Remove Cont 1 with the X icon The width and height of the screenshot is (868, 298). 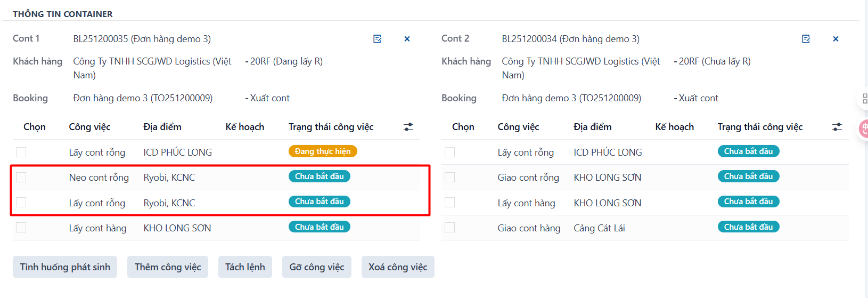407,39
